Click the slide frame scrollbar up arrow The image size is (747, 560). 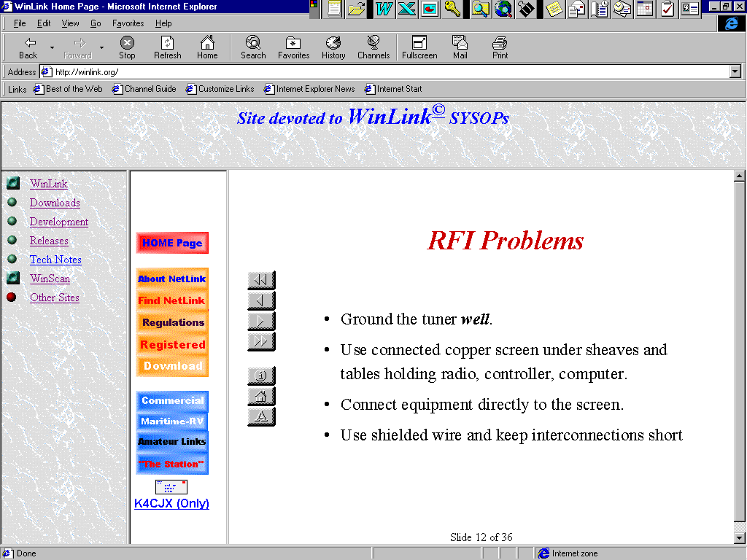tap(740, 176)
